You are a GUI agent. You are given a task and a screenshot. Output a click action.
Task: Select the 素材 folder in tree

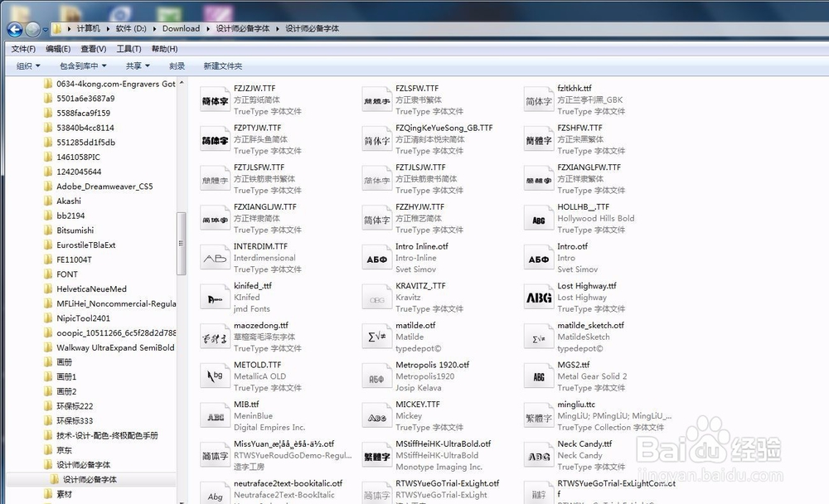click(65, 494)
